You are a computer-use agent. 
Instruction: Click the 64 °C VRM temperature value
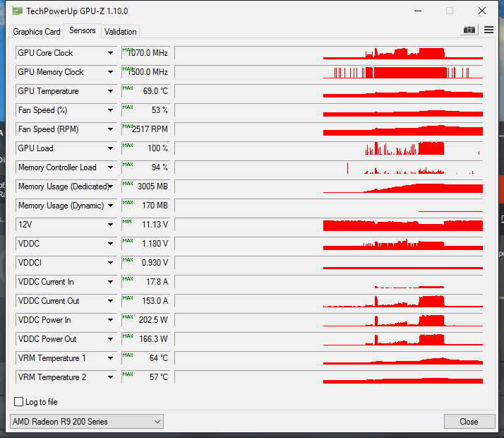[x=145, y=358]
